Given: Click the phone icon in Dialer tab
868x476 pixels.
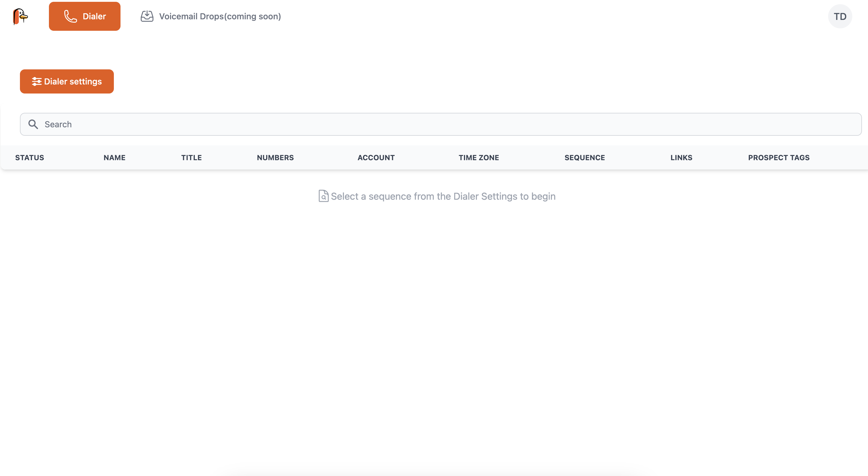Looking at the screenshot, I should (x=70, y=16).
